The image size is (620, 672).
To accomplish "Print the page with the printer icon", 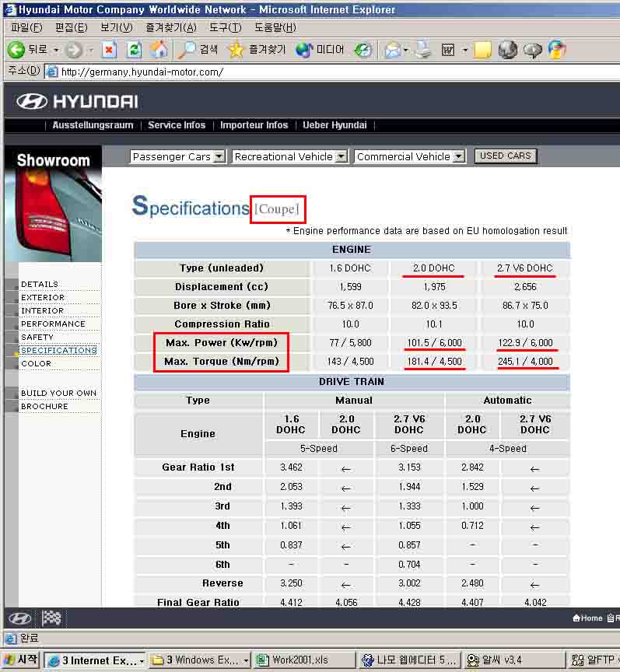I will pos(423,50).
